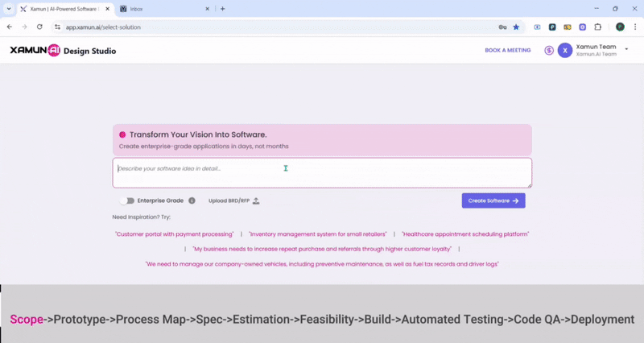Click the Enterprise Grade info icon
The width and height of the screenshot is (644, 343).
click(192, 200)
